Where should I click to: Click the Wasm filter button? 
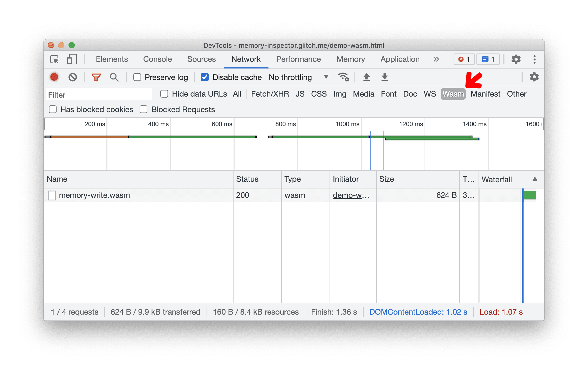tap(453, 94)
